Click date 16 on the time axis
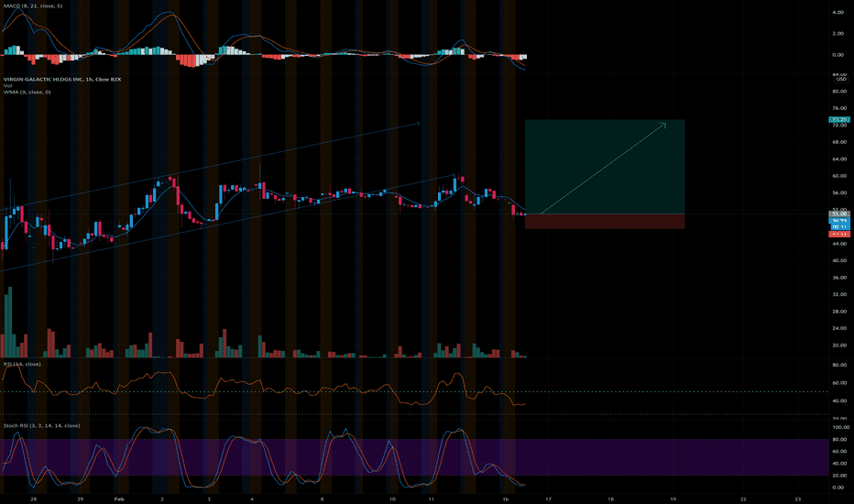854x504 pixels. pos(506,499)
